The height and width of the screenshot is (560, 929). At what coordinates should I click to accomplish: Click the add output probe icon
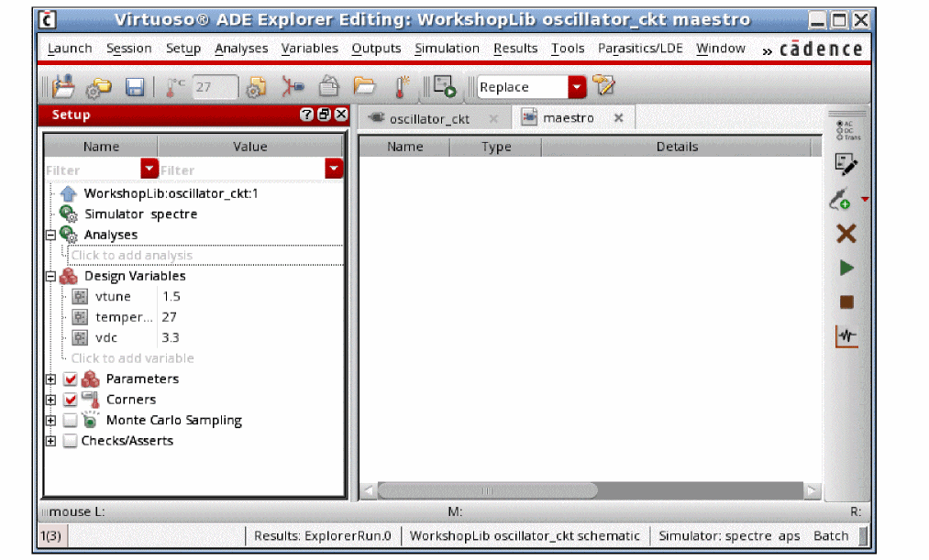click(x=840, y=200)
